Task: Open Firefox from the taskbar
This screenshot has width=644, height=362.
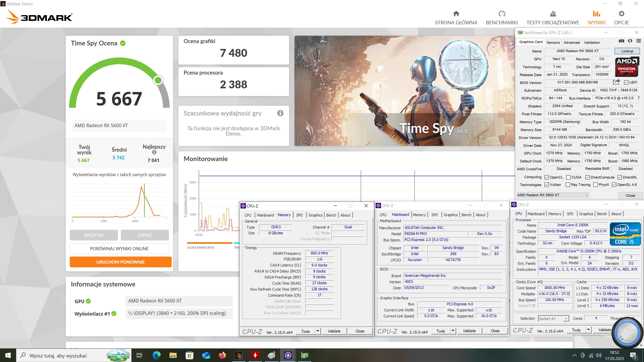Action: tap(222, 355)
